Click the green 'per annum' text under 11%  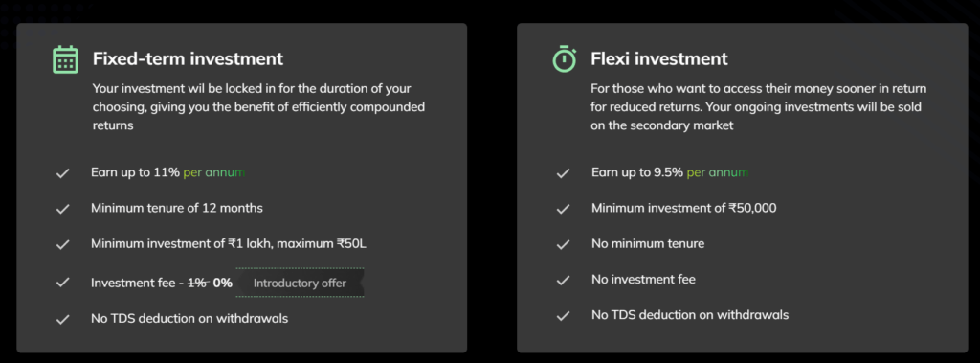[213, 172]
